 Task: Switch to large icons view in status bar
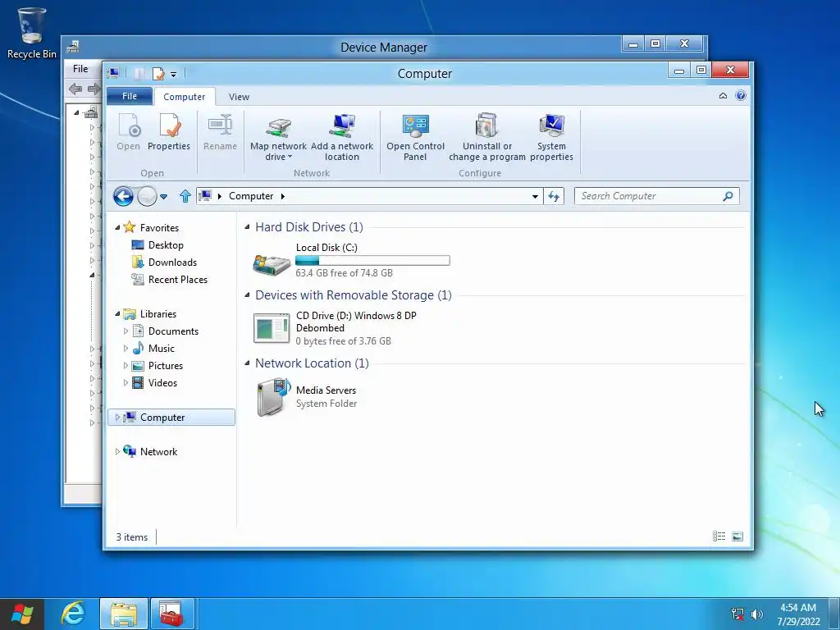[737, 536]
